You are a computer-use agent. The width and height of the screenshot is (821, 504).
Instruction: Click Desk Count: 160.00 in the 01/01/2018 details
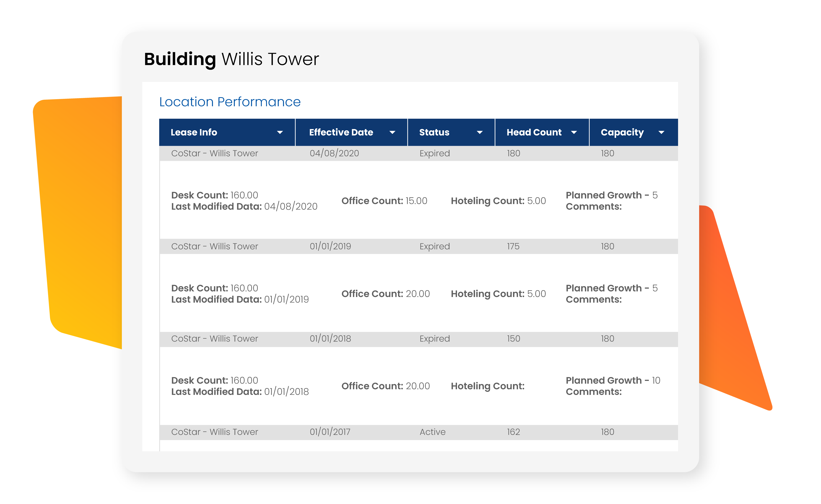[x=214, y=381]
